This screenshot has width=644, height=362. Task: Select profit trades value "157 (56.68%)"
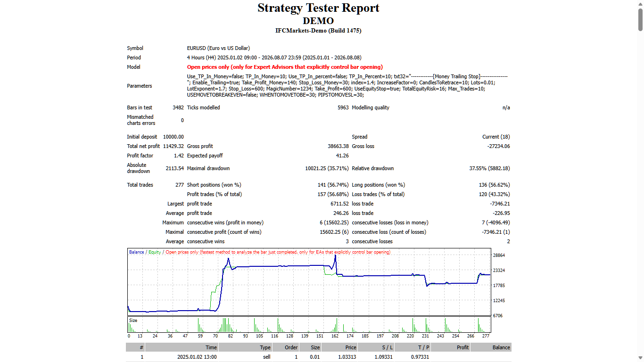pos(333,194)
